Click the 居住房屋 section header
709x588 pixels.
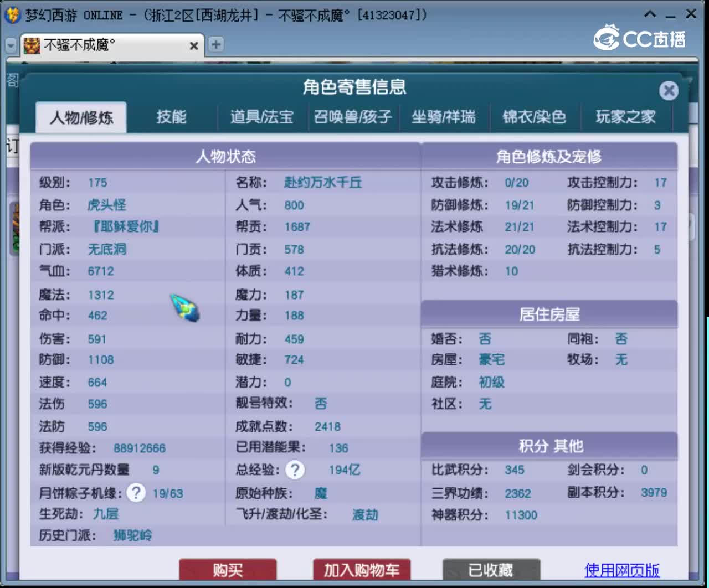pos(549,314)
